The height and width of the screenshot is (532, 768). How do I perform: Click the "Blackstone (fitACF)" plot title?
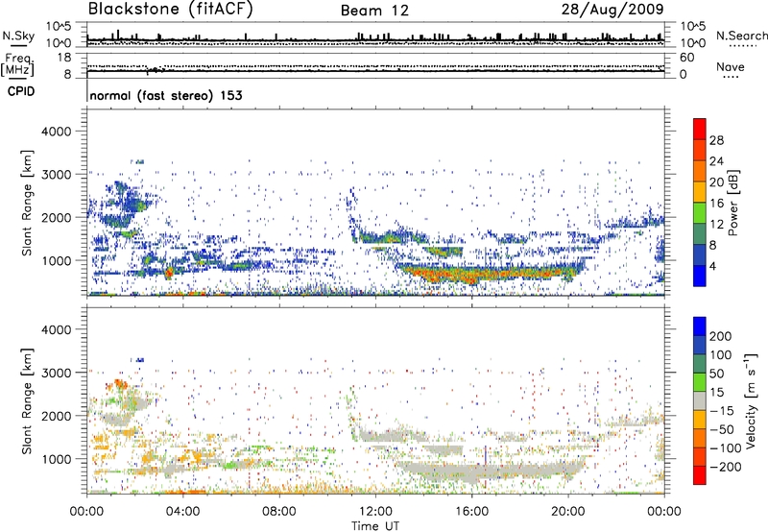pyautogui.click(x=170, y=9)
